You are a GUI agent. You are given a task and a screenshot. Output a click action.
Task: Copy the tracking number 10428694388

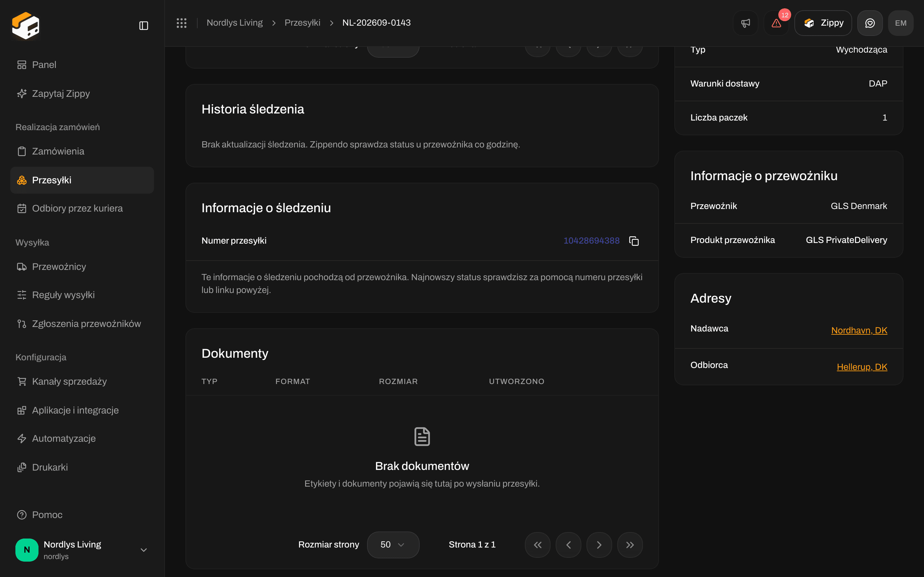[x=634, y=241]
